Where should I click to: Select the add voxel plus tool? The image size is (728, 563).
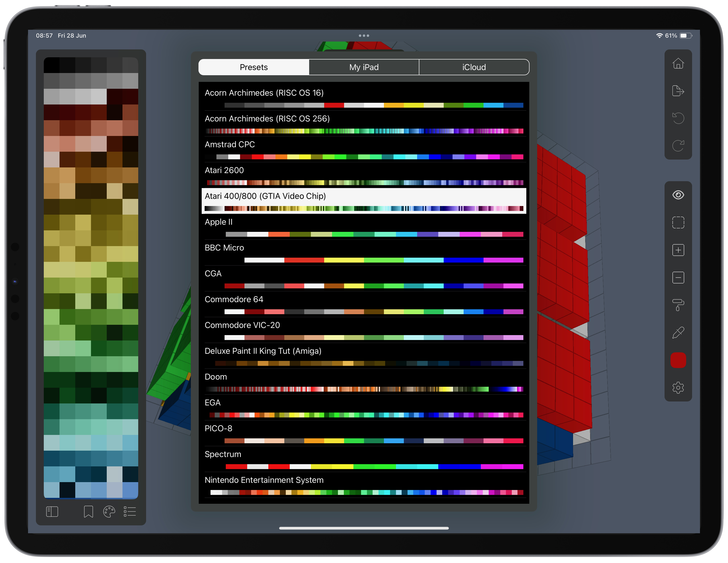coord(678,250)
